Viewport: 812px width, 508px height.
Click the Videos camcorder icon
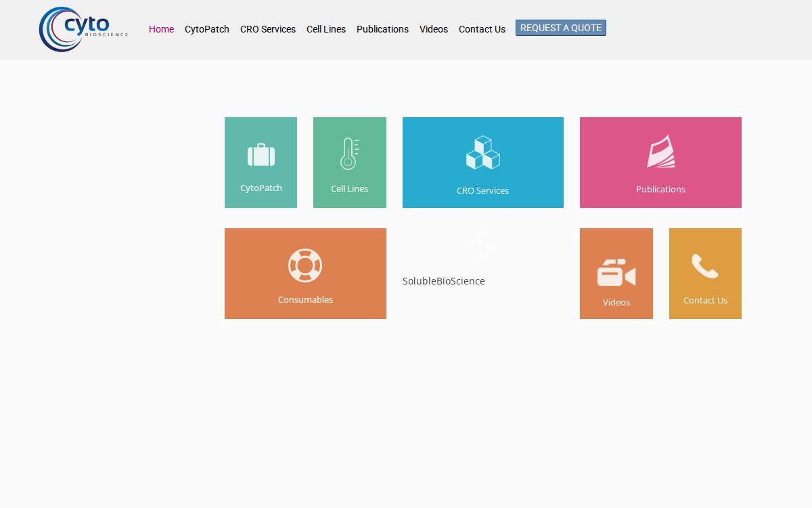coord(616,273)
